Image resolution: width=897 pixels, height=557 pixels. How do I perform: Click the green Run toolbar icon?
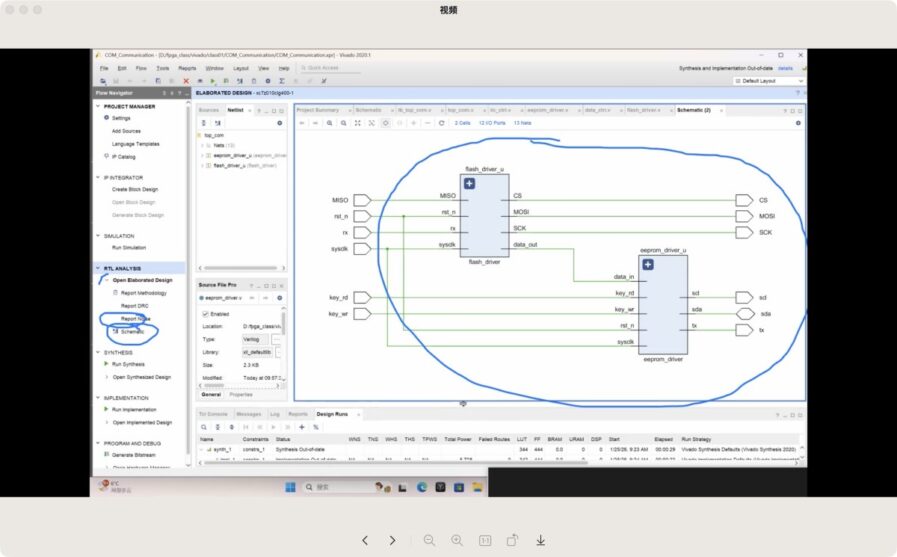(x=212, y=81)
